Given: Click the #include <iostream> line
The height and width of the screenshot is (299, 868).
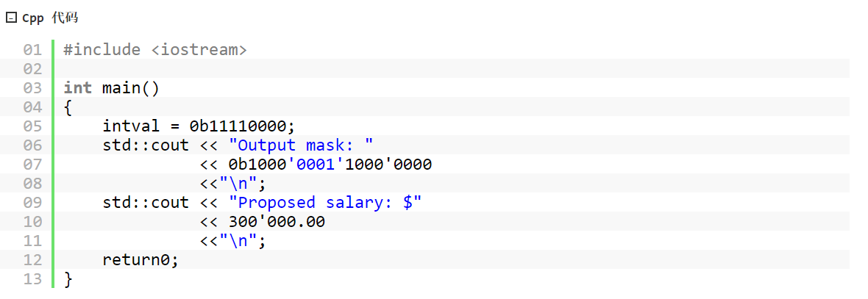Looking at the screenshot, I should (155, 50).
